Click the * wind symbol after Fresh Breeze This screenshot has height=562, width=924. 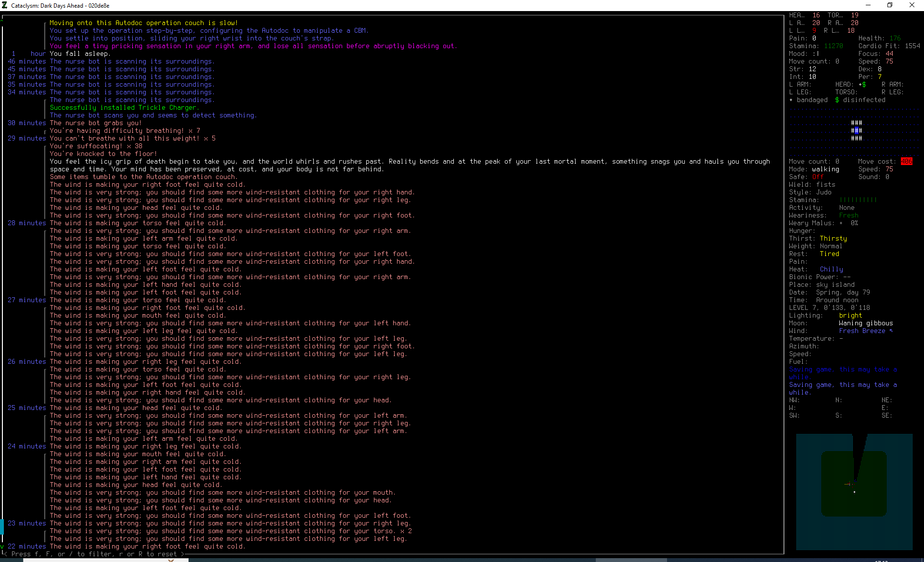(x=891, y=331)
